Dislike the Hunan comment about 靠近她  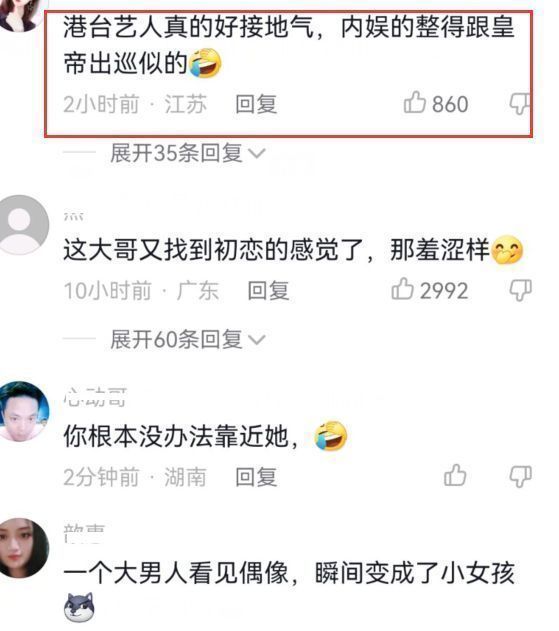[520, 476]
